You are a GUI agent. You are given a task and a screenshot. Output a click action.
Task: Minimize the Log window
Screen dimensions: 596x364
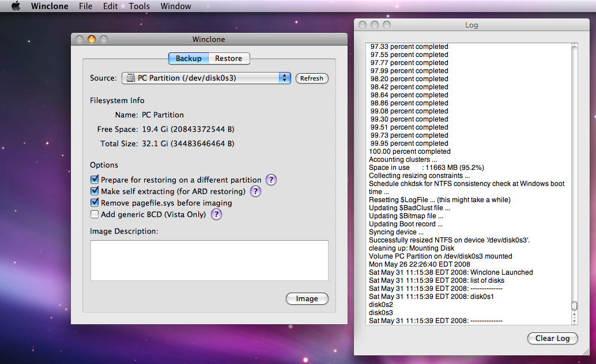coord(375,25)
